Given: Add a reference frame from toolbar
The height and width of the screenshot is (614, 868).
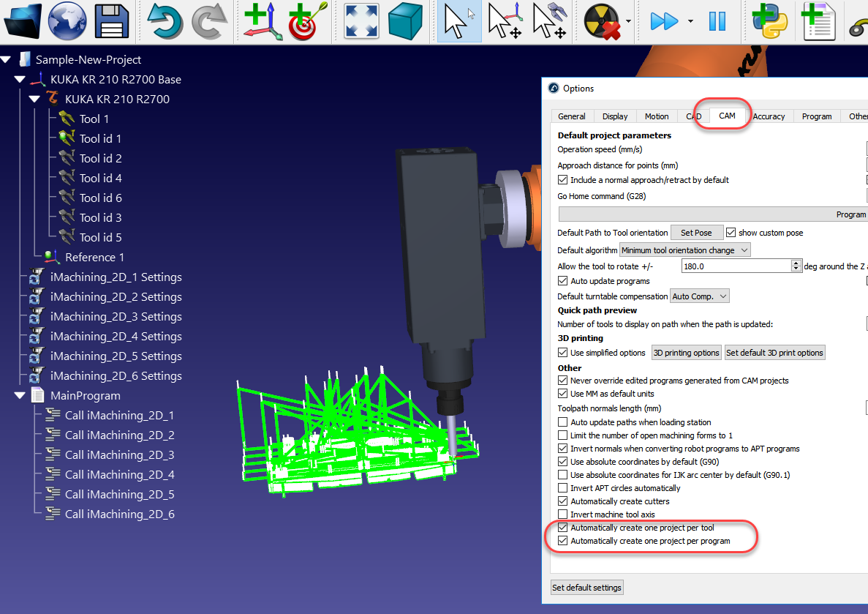Looking at the screenshot, I should coord(263,21).
